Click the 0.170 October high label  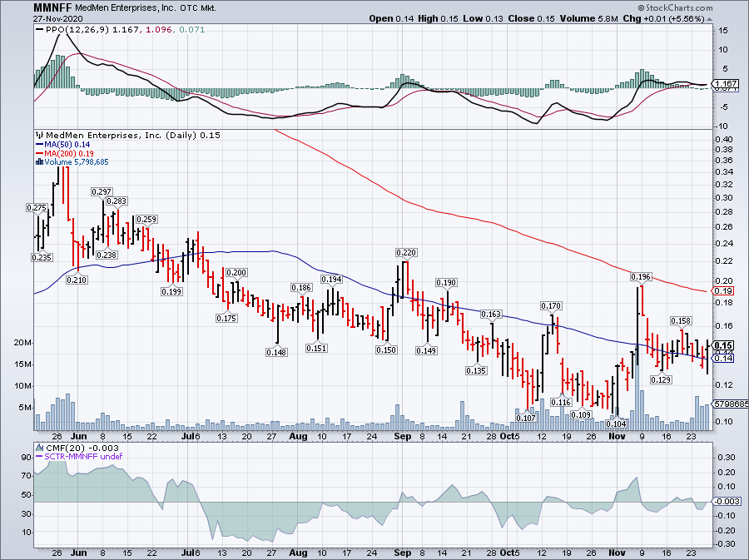pyautogui.click(x=551, y=305)
